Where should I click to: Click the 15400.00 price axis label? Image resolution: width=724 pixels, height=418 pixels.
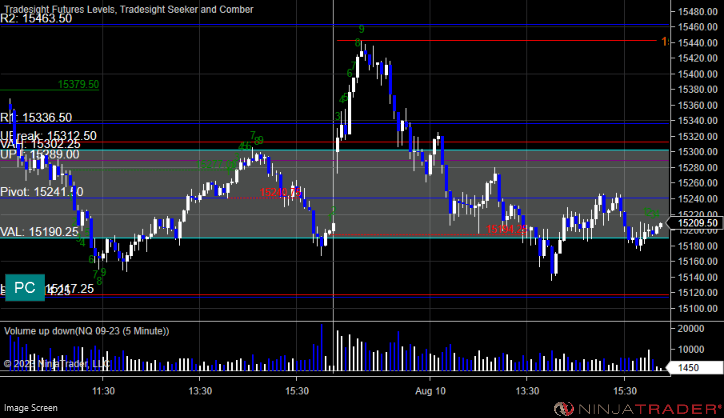pos(698,74)
